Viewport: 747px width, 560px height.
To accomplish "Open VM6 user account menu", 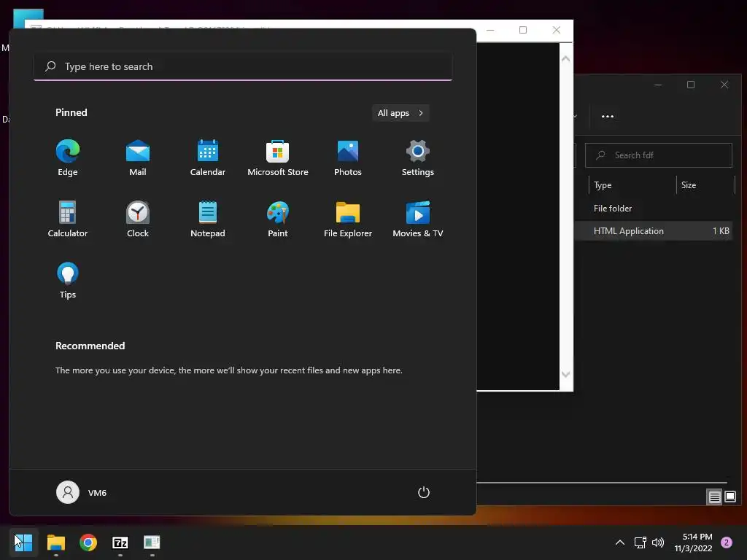I will pyautogui.click(x=82, y=492).
